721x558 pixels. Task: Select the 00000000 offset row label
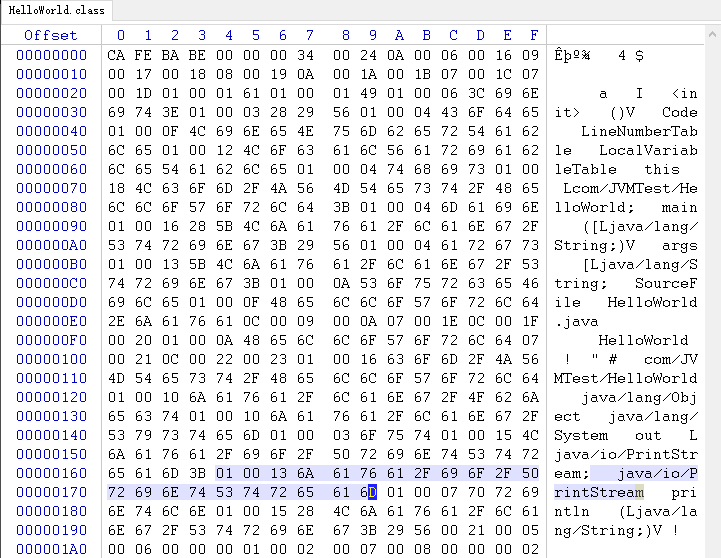pos(50,55)
